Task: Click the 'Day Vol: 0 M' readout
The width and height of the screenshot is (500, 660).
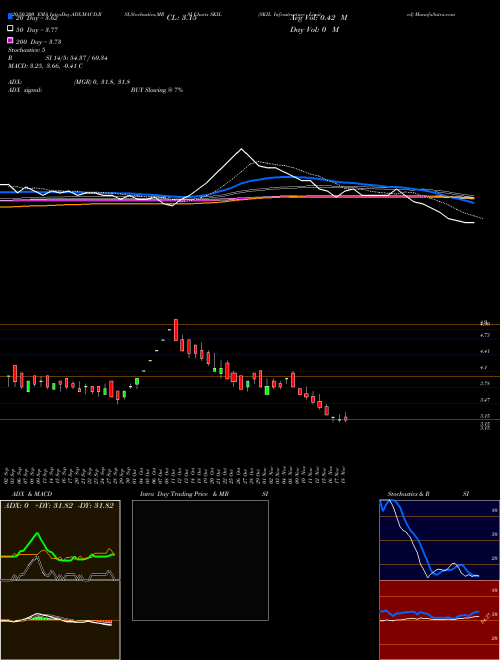Action: (x=314, y=30)
